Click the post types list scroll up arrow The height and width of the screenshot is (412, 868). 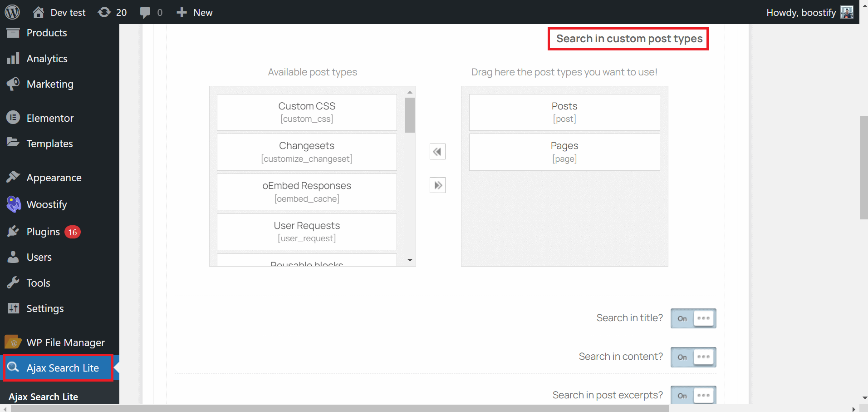(410, 92)
